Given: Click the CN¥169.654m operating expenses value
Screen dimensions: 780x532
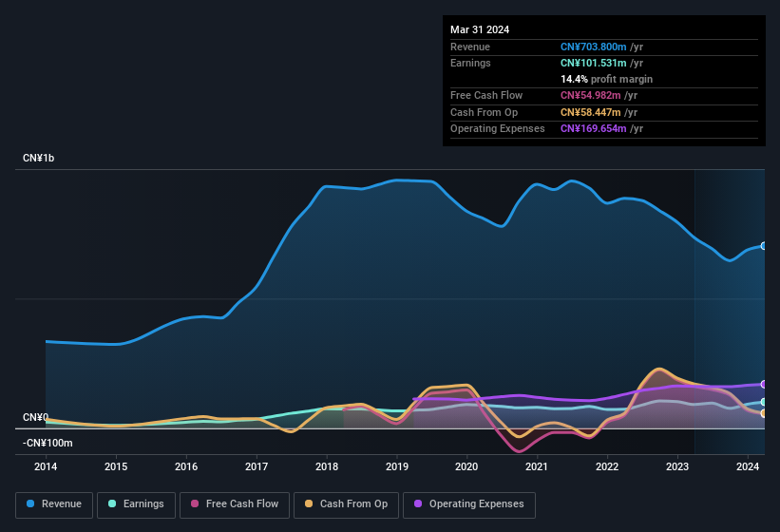Looking at the screenshot, I should [x=594, y=129].
